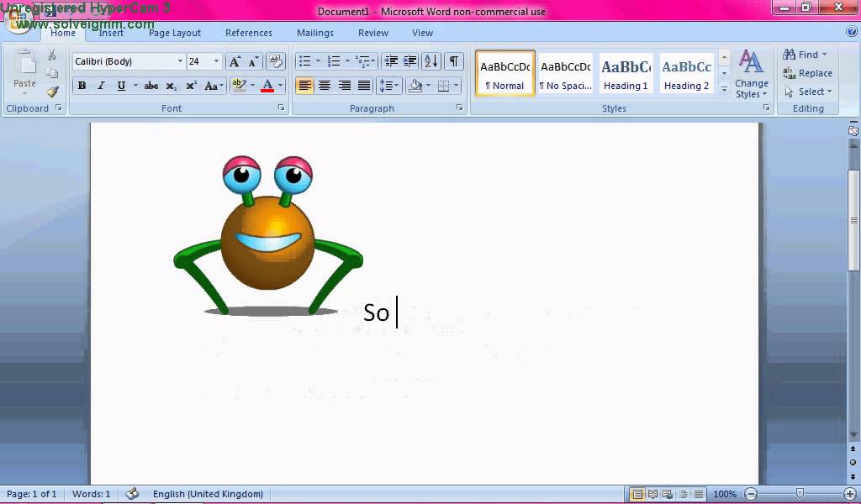This screenshot has height=504, width=861.
Task: Toggle Strikethrough formatting
Action: pyautogui.click(x=151, y=86)
